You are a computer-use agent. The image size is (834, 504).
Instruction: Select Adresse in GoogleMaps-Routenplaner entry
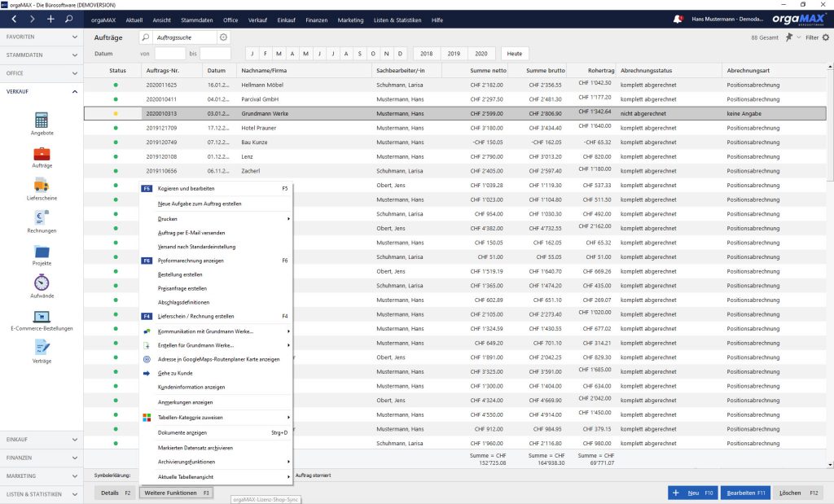click(215, 359)
